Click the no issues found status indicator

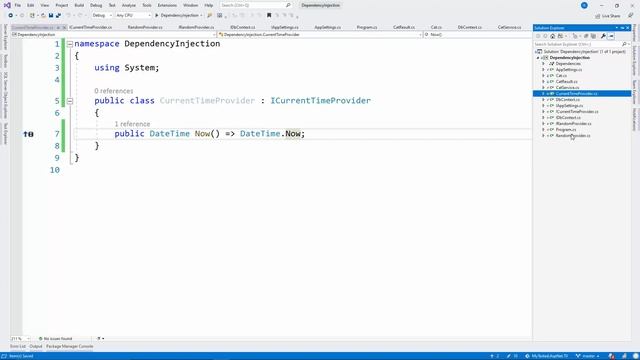pyautogui.click(x=56, y=338)
